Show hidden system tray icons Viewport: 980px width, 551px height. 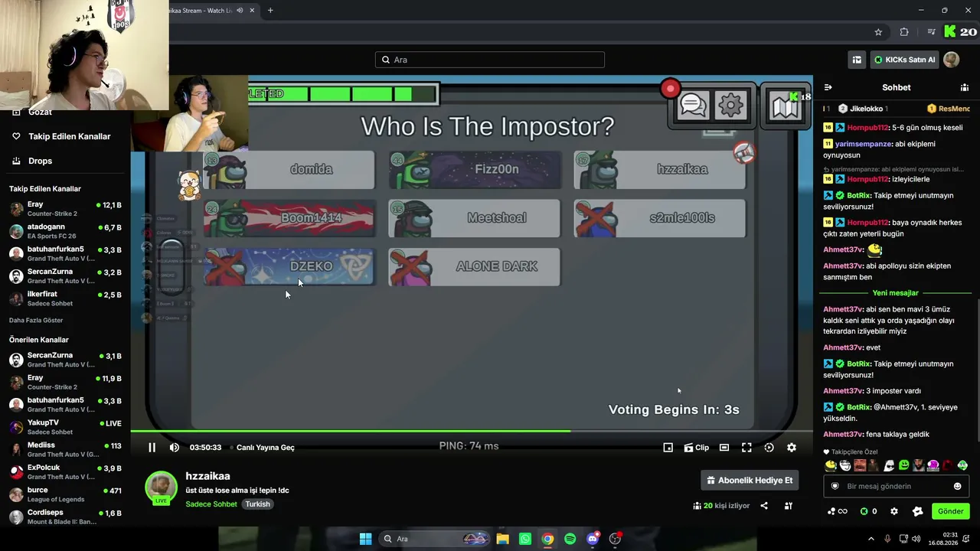tap(871, 539)
